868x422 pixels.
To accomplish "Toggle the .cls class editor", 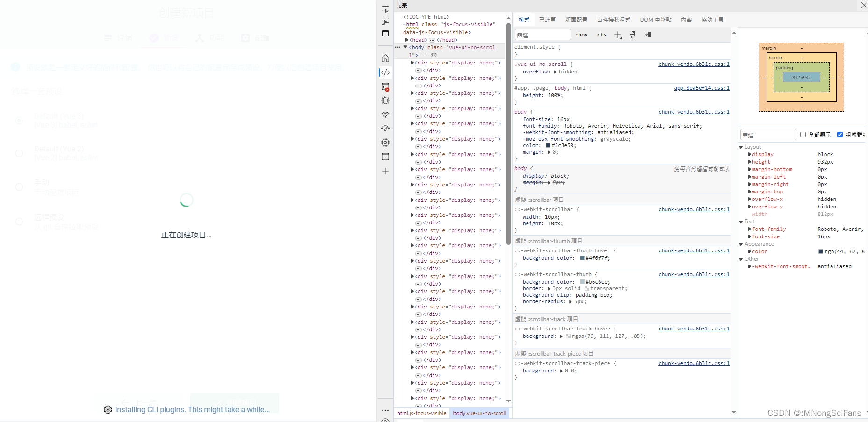I will (600, 35).
